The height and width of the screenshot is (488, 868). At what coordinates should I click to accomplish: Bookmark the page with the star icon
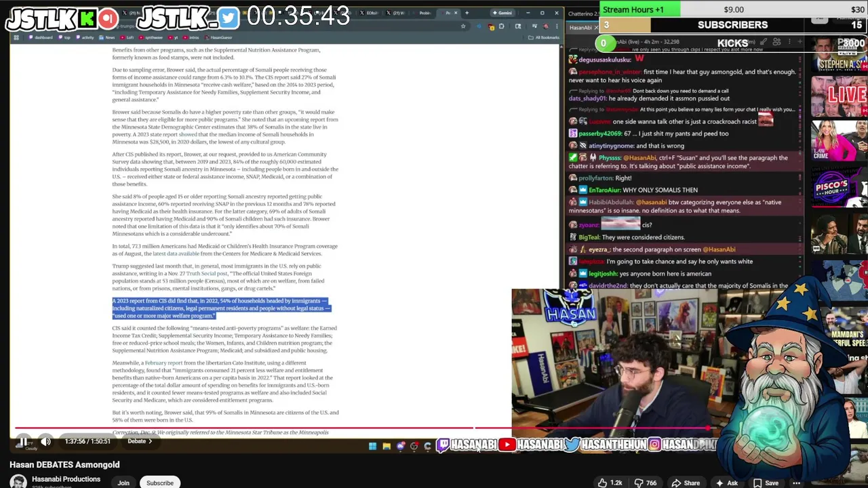coord(463,26)
